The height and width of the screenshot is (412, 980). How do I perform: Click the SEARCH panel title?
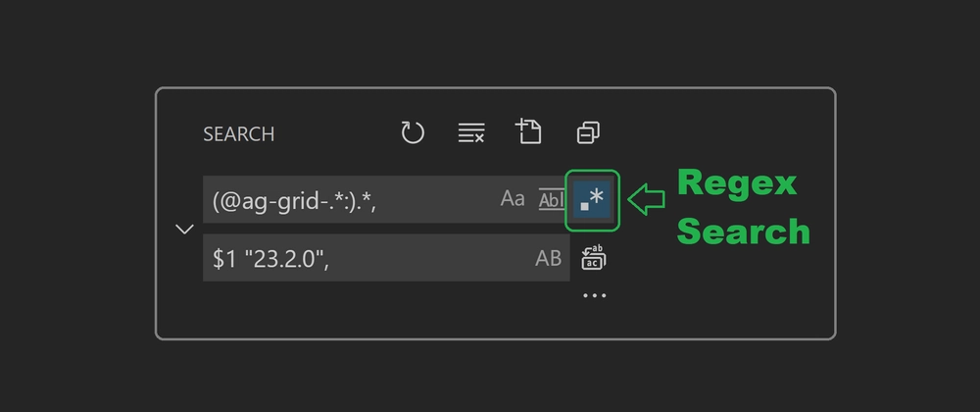pos(239,133)
